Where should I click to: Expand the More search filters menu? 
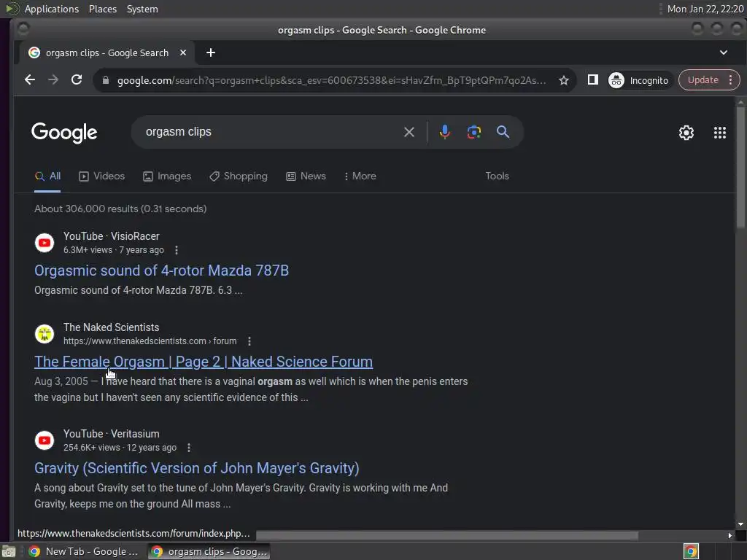[x=360, y=176]
